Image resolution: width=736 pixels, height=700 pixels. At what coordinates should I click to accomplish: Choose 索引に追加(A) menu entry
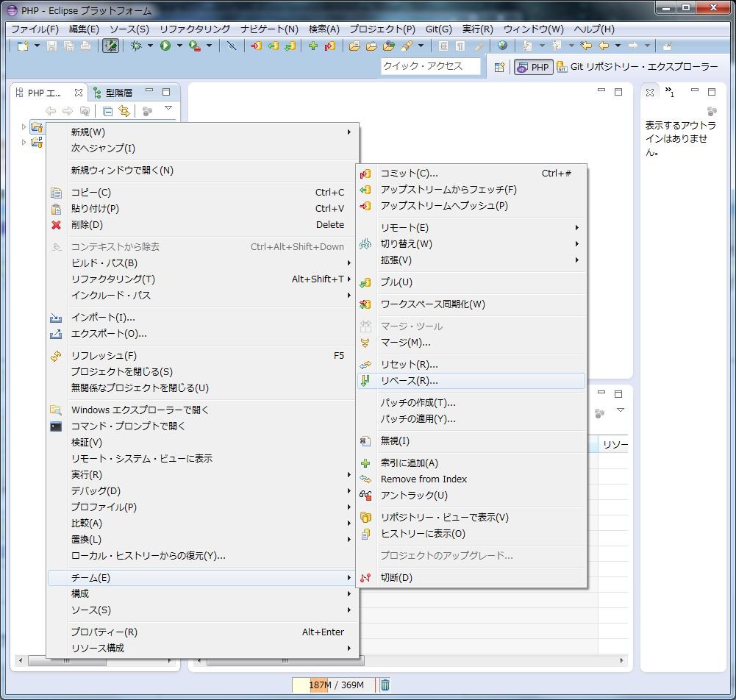pyautogui.click(x=471, y=463)
